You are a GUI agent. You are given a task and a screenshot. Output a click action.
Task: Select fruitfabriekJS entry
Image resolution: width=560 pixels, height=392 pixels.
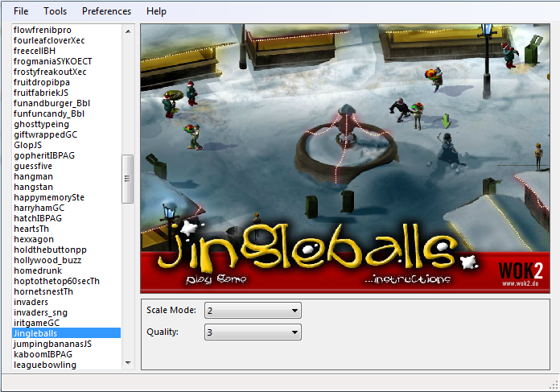(66, 93)
